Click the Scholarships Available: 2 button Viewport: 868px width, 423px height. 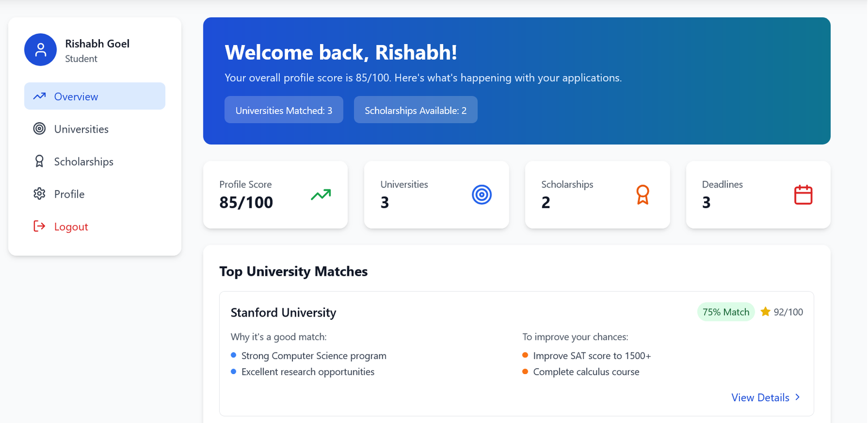[416, 110]
